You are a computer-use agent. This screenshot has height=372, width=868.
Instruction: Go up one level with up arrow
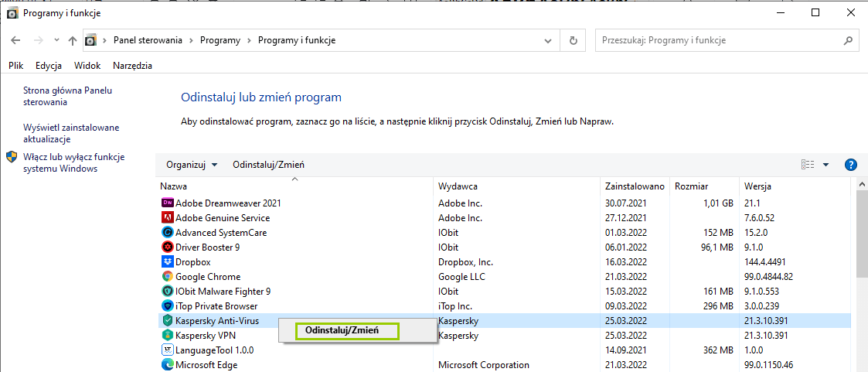point(73,40)
